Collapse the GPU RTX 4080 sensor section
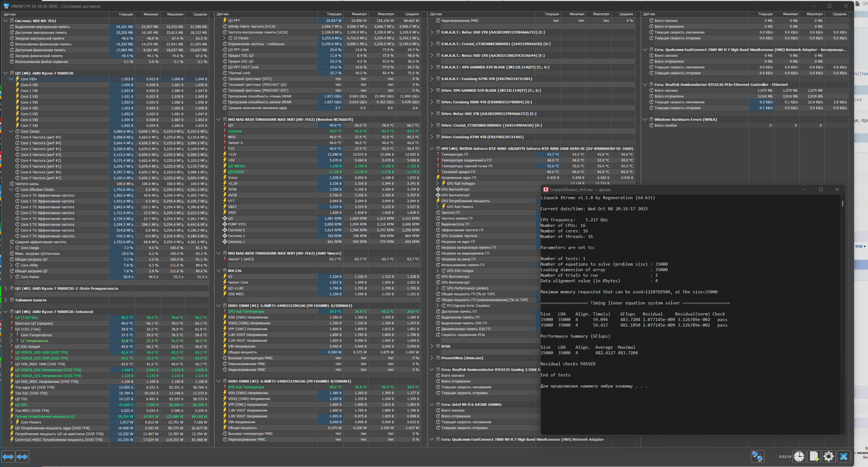The height and width of the screenshot is (467, 868). pos(432,148)
